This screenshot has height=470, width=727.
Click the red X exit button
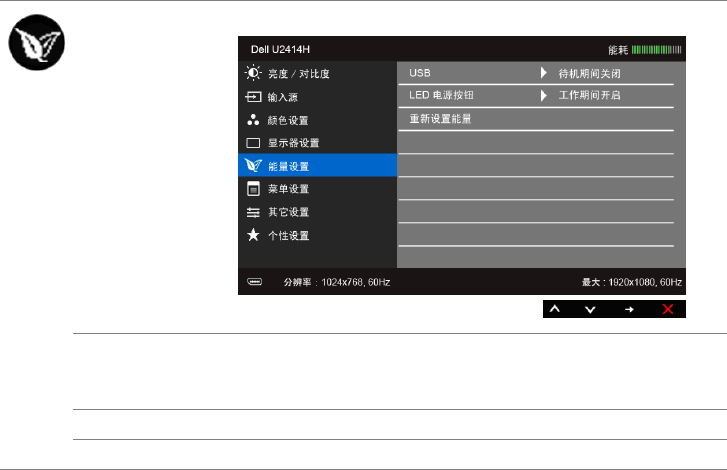pos(668,309)
